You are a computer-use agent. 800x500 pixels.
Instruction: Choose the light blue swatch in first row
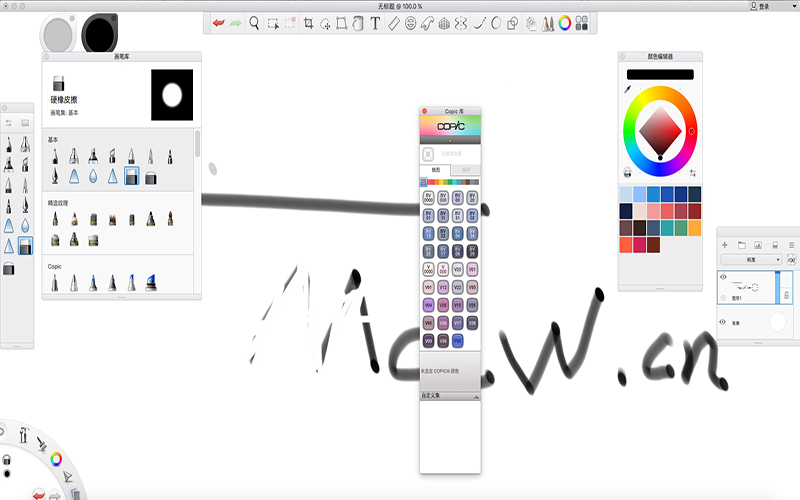point(626,194)
